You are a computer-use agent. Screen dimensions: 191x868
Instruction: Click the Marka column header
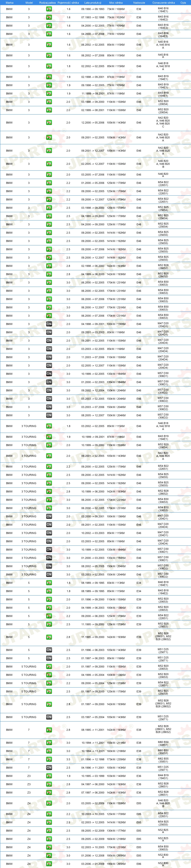pyautogui.click(x=10, y=3)
